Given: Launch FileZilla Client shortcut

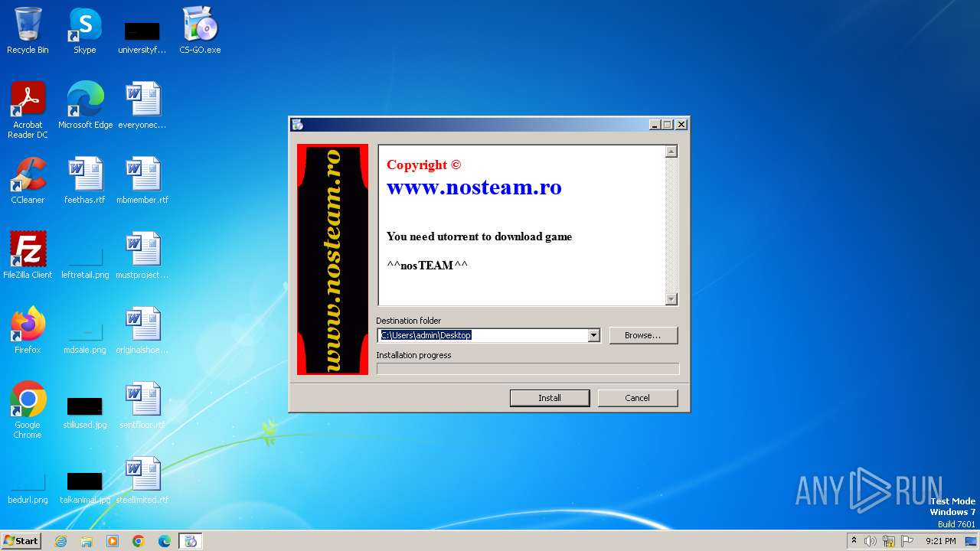Looking at the screenshot, I should [x=28, y=256].
